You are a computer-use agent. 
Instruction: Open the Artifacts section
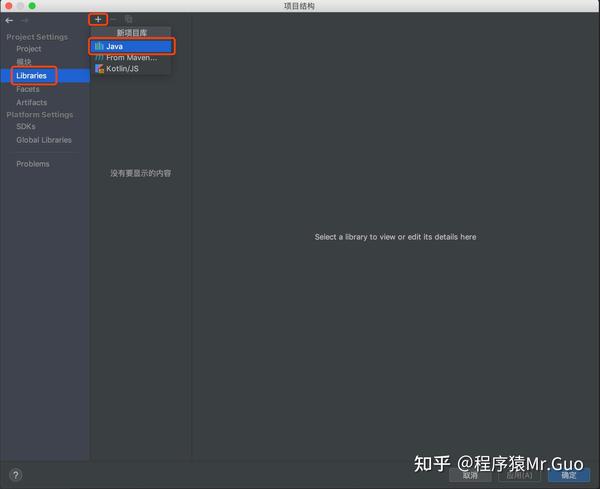point(31,103)
